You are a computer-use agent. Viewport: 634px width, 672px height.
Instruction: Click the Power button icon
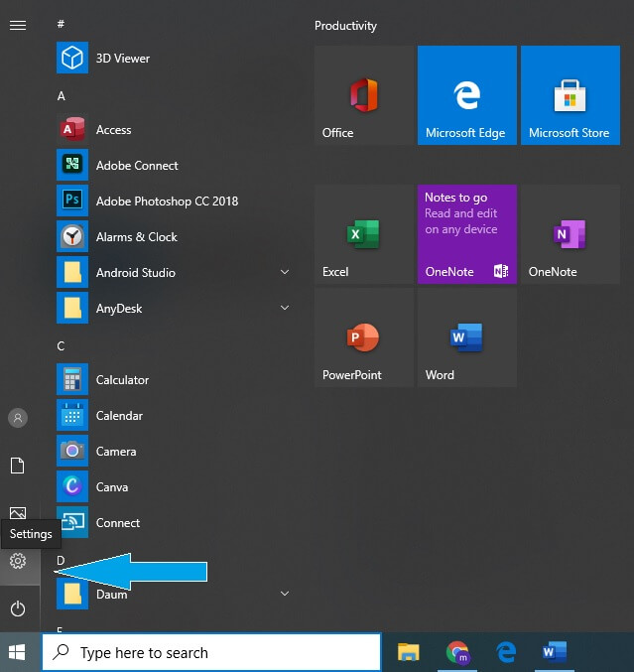tap(18, 608)
